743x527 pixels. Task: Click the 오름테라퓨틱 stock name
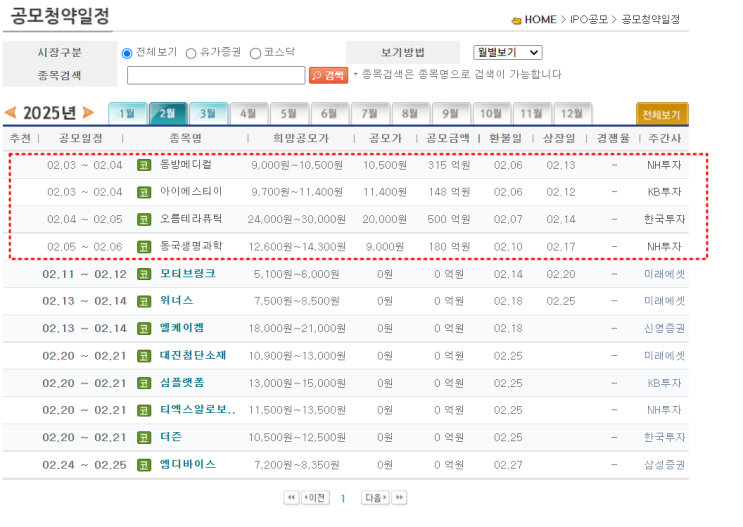(x=191, y=219)
